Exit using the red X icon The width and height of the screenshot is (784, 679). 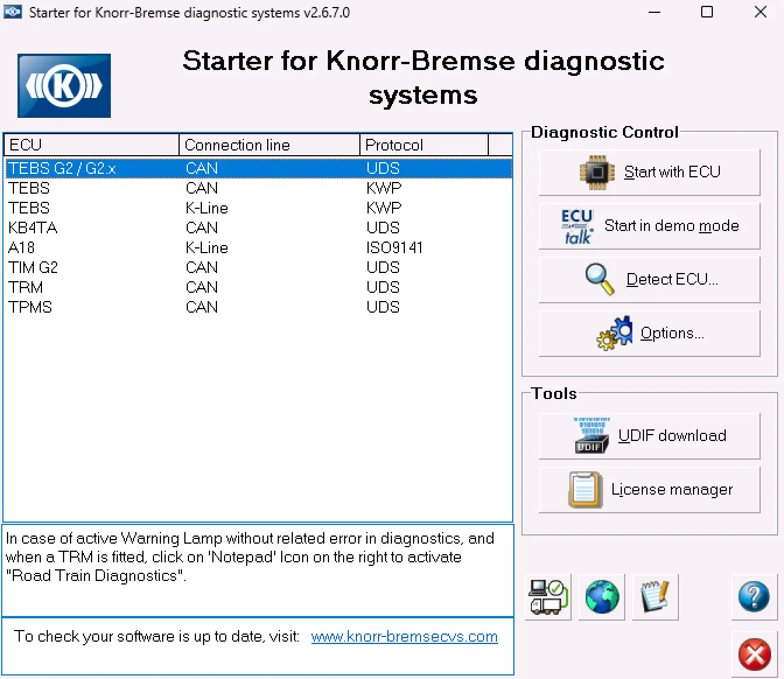tap(754, 654)
